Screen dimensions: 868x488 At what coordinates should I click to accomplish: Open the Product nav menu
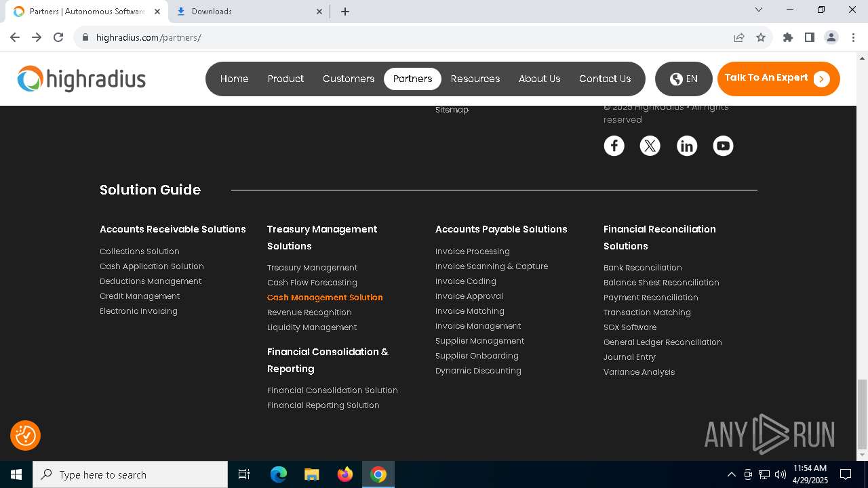tap(285, 79)
